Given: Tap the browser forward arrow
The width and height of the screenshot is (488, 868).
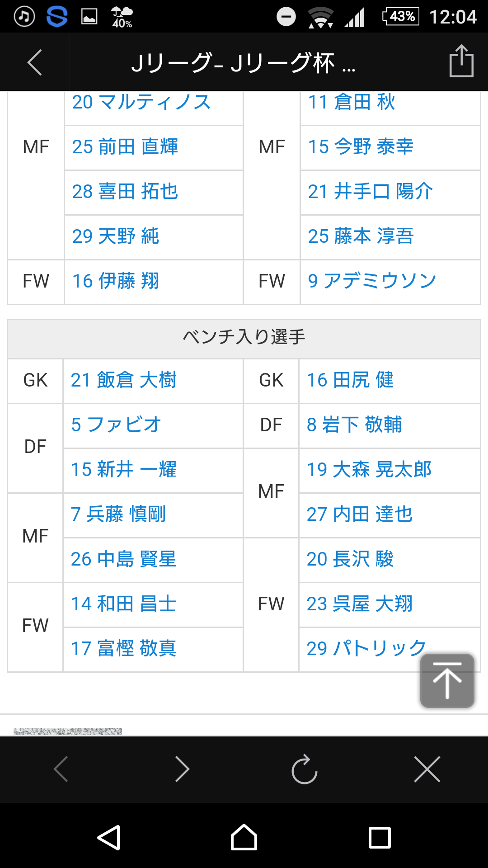Looking at the screenshot, I should pos(182,769).
